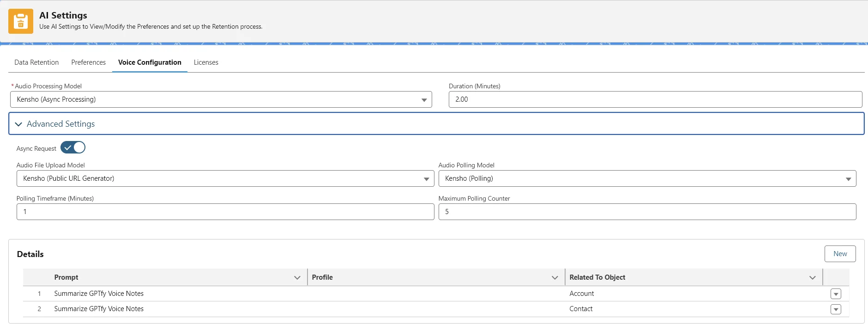Open row action menu for Account row
The height and width of the screenshot is (331, 868).
[x=835, y=294]
